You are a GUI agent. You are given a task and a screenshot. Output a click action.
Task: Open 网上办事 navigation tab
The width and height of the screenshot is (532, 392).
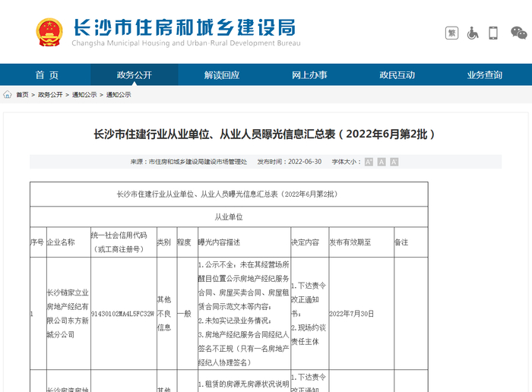[x=309, y=75]
